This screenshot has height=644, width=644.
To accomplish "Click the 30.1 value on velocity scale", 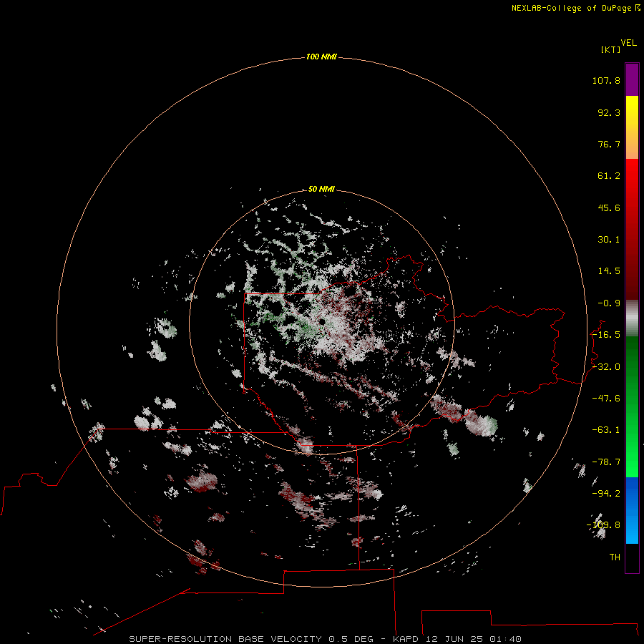I will 609,240.
